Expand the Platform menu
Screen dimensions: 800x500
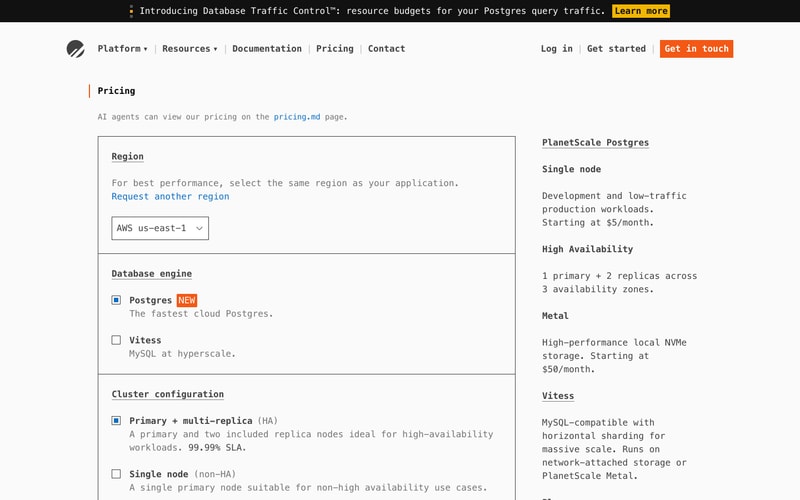[x=122, y=48]
